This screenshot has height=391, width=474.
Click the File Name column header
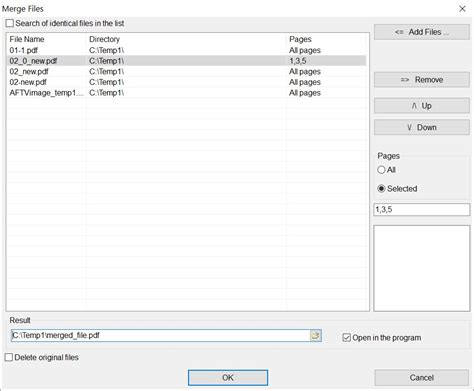click(47, 39)
